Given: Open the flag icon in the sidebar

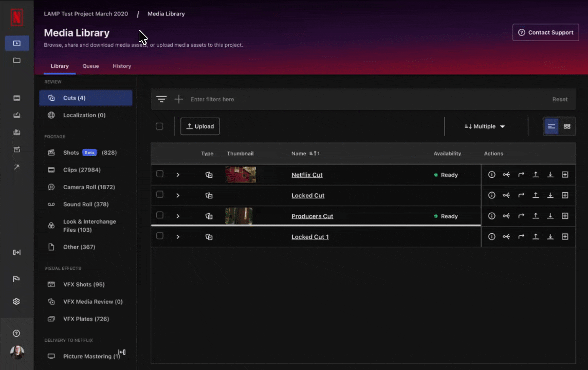Looking at the screenshot, I should click(16, 279).
